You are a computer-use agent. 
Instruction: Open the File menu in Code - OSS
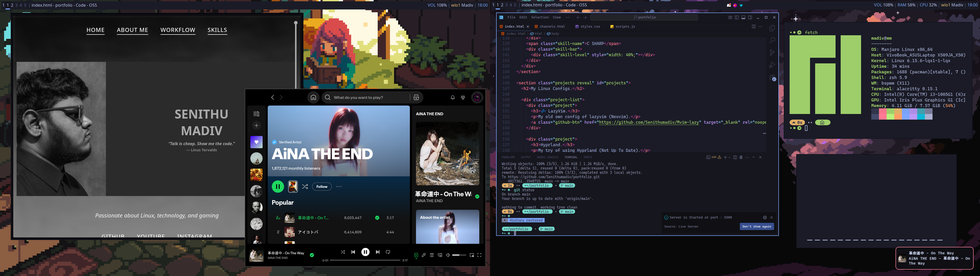[511, 18]
